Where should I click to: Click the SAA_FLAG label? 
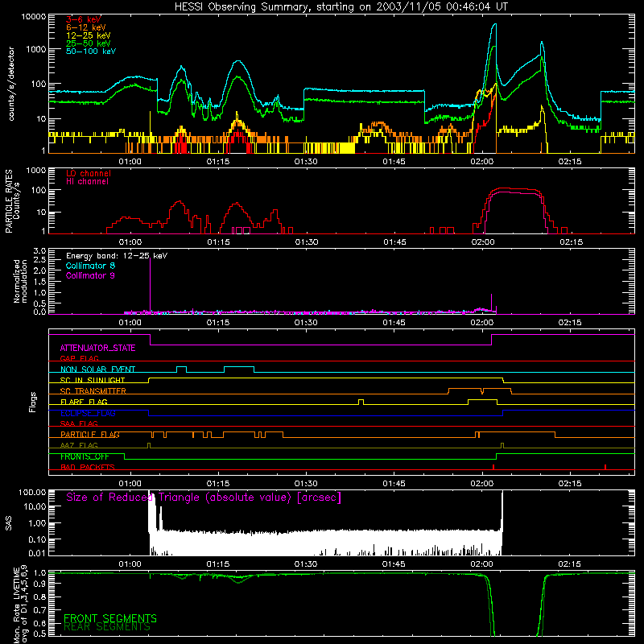79,423
